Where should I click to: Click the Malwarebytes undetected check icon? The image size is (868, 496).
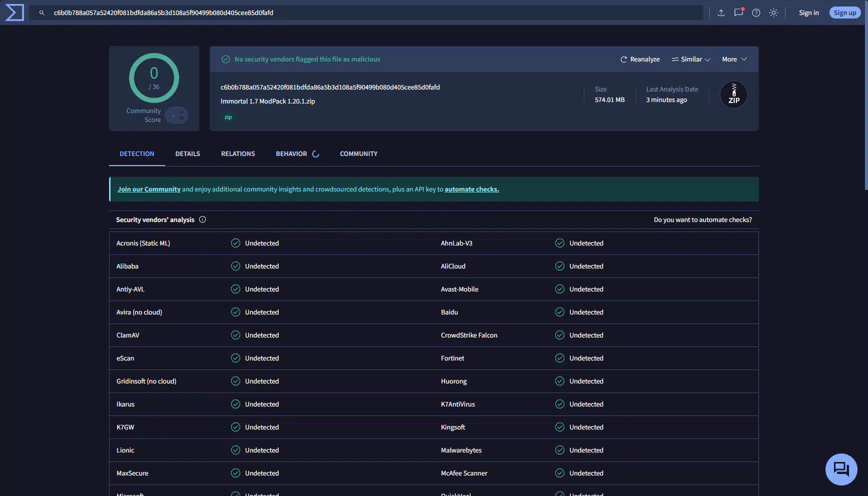coord(560,450)
